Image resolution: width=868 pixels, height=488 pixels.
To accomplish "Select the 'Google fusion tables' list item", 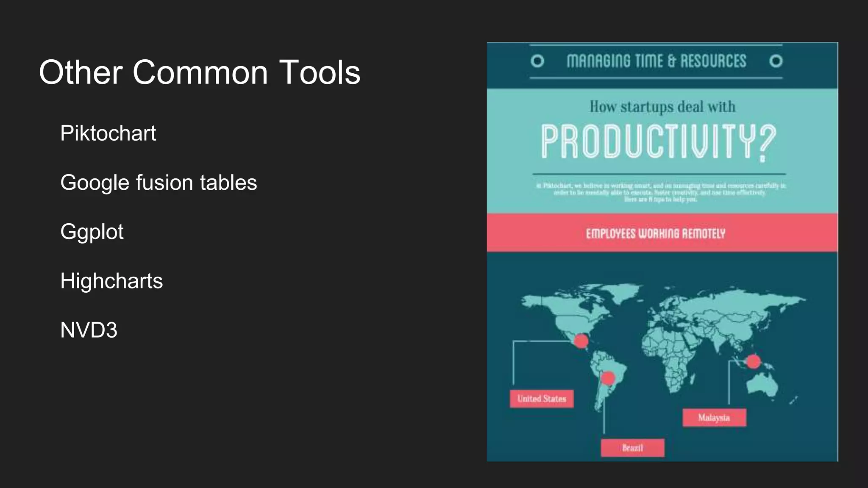I will coord(159,183).
